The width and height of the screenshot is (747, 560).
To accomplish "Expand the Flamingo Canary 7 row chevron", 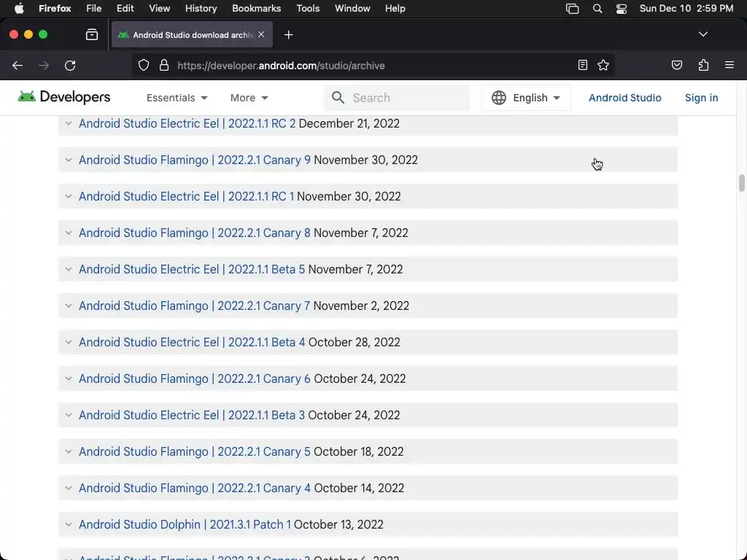I will click(x=69, y=306).
